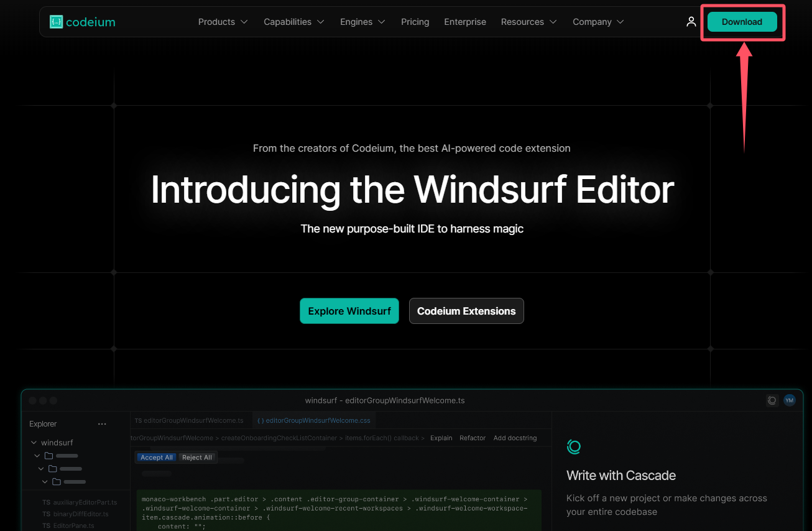Select the auxiliaryEditorPart.ts file icon
812x531 pixels.
click(x=46, y=502)
